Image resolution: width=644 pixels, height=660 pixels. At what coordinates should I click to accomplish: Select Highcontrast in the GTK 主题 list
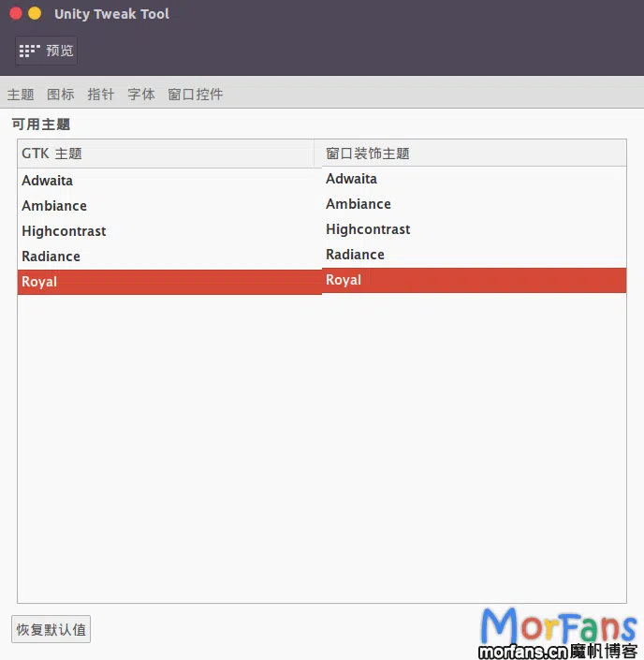(169, 231)
